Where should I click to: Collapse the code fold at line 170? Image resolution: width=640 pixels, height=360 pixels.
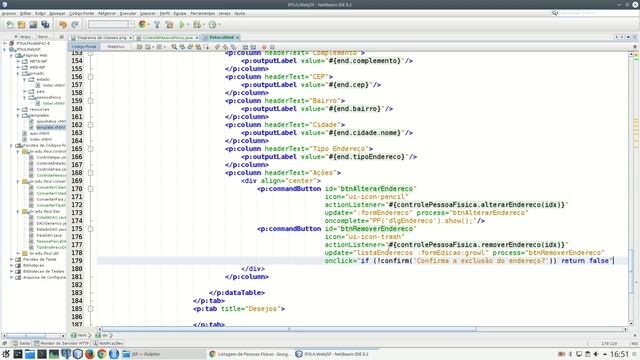[90, 189]
